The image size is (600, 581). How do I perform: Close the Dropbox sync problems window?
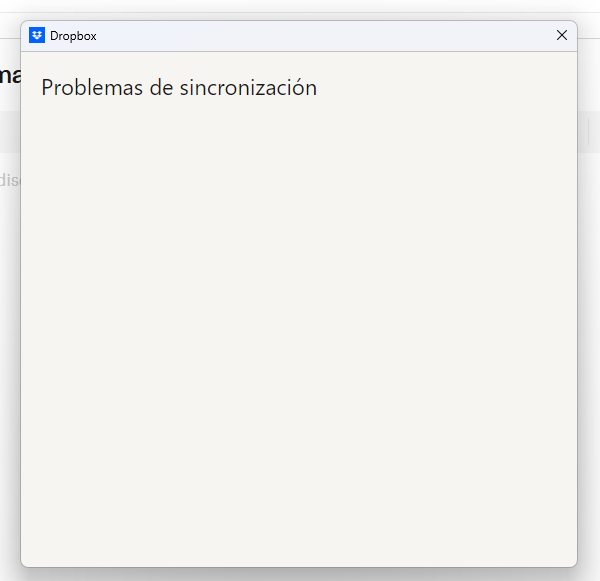click(x=561, y=36)
